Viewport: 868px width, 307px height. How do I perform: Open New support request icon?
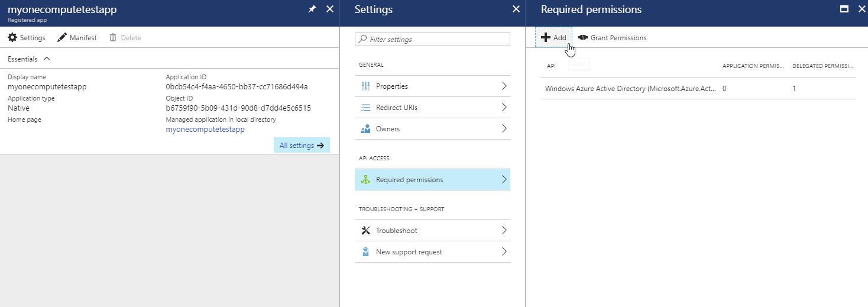(365, 252)
